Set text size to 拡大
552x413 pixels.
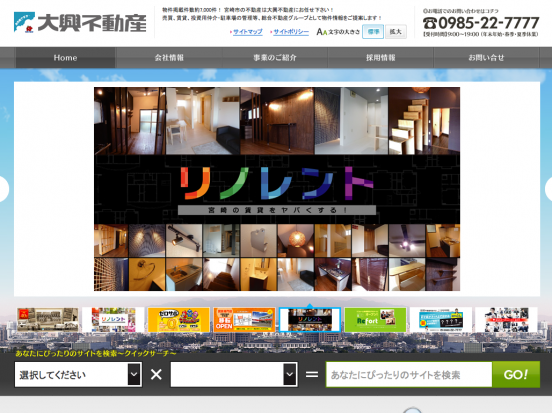pos(396,32)
